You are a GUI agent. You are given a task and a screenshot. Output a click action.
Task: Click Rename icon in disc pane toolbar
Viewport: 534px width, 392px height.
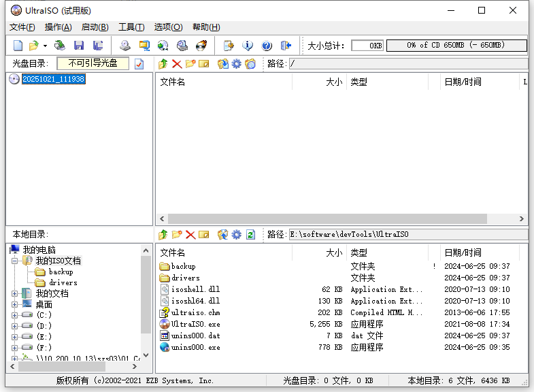pos(203,64)
